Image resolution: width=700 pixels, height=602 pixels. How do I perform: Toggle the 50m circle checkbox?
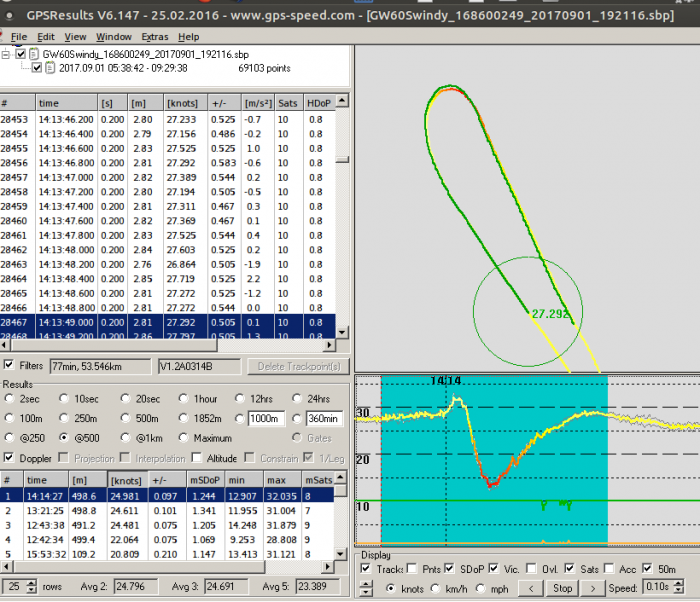tap(647, 569)
